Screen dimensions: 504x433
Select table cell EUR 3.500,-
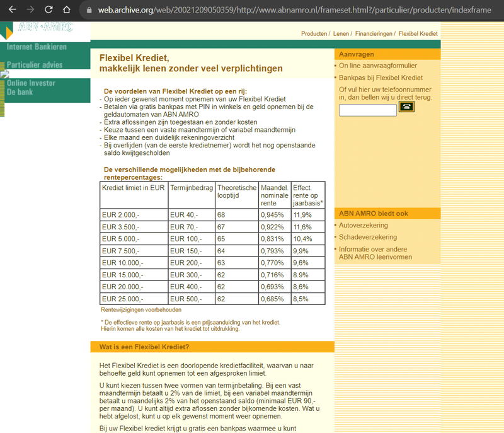click(134, 227)
